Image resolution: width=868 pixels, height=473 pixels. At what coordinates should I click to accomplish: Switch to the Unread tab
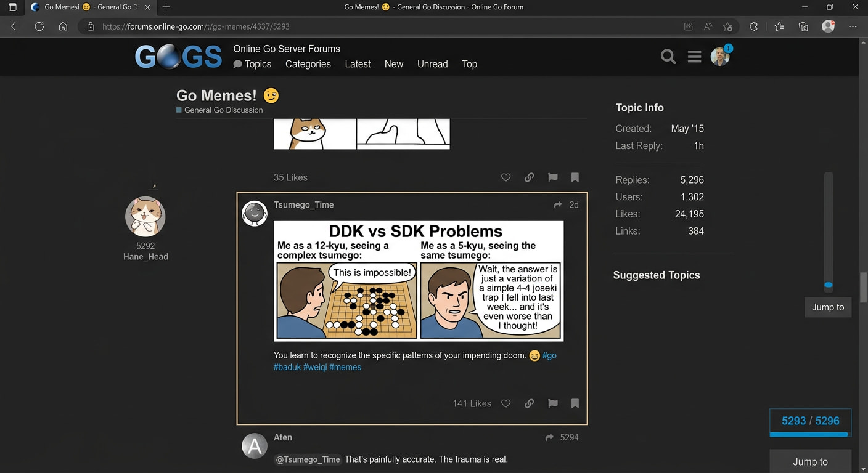pyautogui.click(x=432, y=64)
